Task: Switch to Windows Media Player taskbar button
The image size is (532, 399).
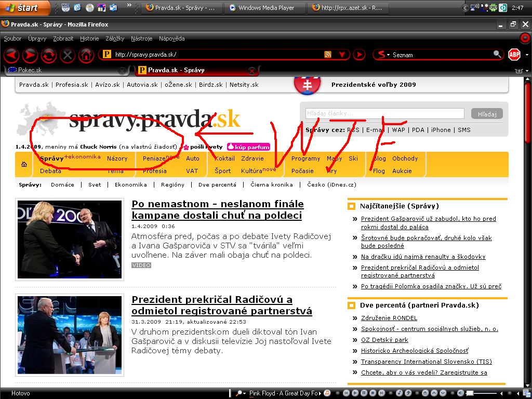Action: point(264,8)
